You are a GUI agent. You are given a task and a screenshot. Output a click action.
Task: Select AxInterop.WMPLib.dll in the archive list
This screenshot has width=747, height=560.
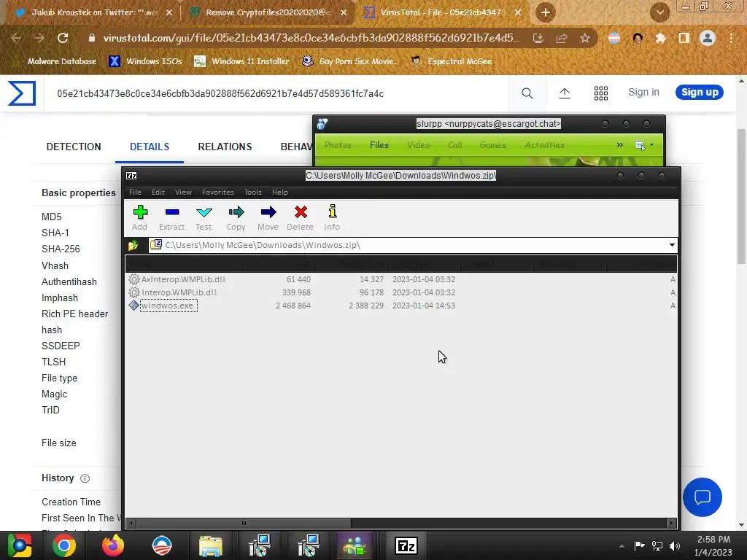[183, 279]
